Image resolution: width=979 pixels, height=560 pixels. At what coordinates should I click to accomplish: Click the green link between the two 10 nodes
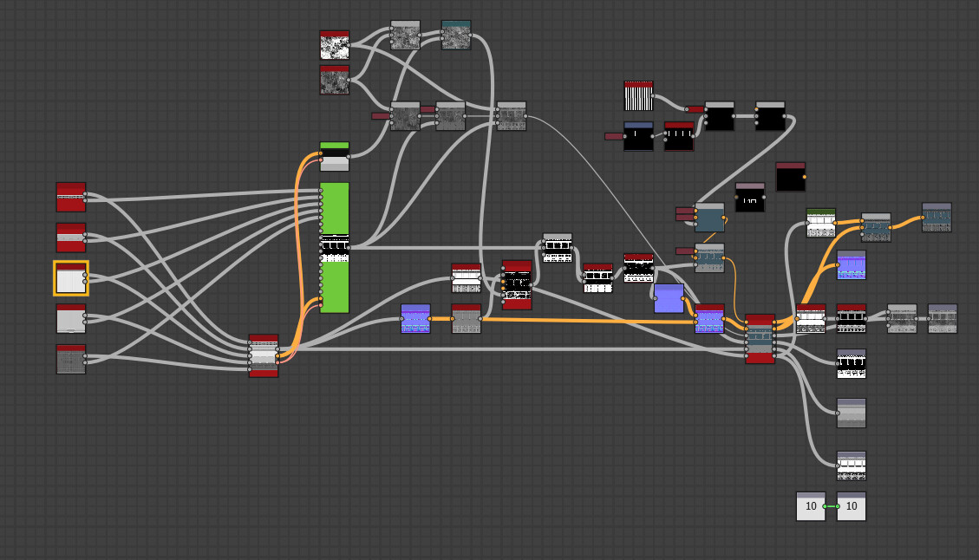pos(831,506)
